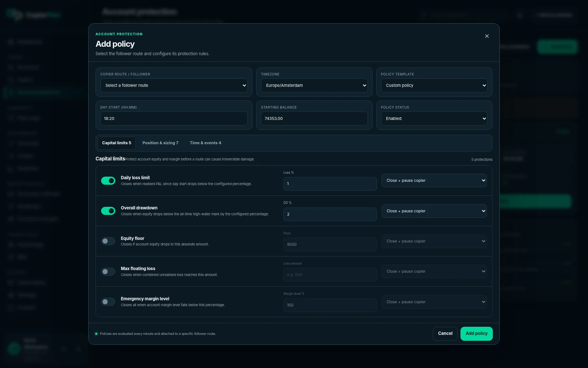Open Daily loss limit action dropdown
Screen dimensions: 588x368
tap(434, 180)
